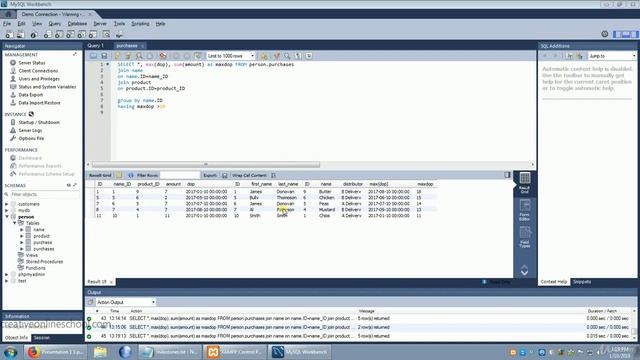The height and width of the screenshot is (360, 640).
Task: Switch to the Session tab
Action: click(41, 338)
